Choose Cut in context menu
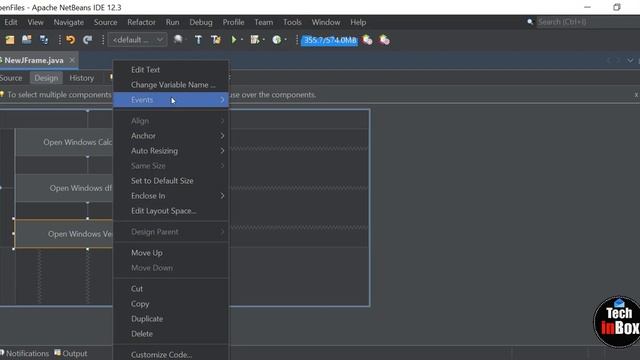This screenshot has height=360, width=640. pyautogui.click(x=171, y=289)
